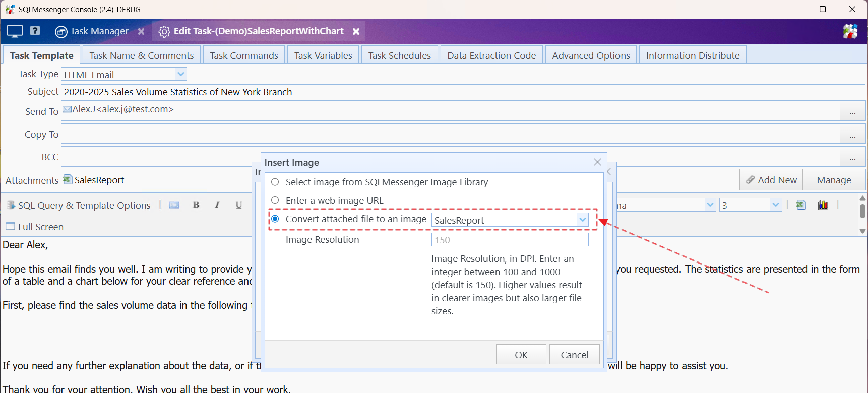This screenshot has height=393, width=868.
Task: Close the Insert Image dialog
Action: (x=597, y=162)
